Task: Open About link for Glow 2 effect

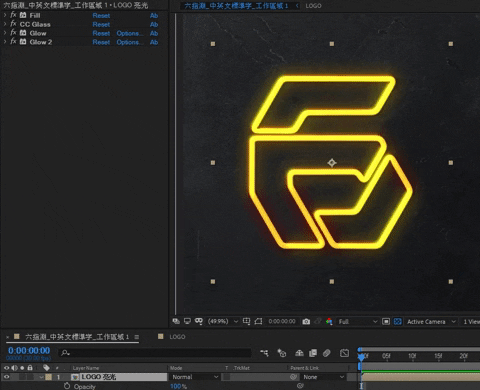Action: (154, 42)
